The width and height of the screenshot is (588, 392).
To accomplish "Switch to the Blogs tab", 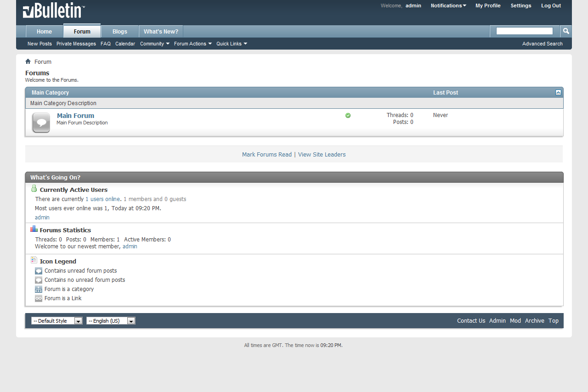I will click(120, 31).
